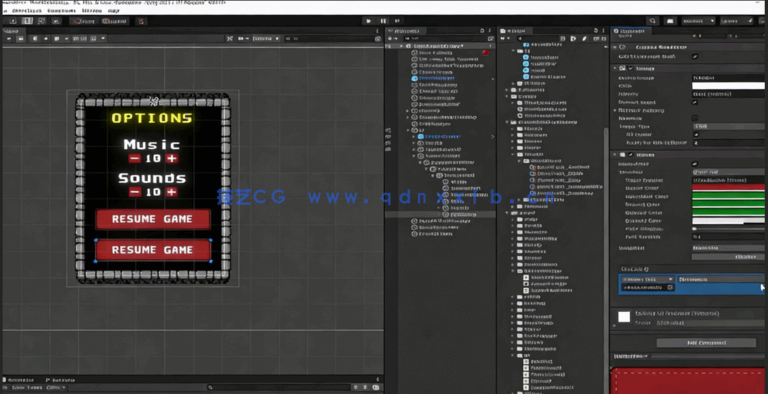Open the white Image Color swatch
The image size is (768, 394).
click(x=728, y=86)
